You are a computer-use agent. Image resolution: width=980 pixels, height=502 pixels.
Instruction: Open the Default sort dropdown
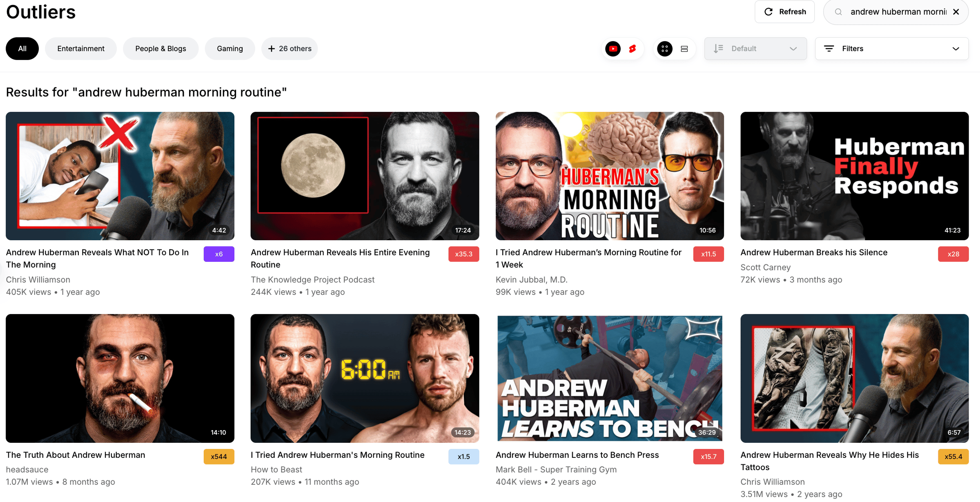click(x=755, y=49)
